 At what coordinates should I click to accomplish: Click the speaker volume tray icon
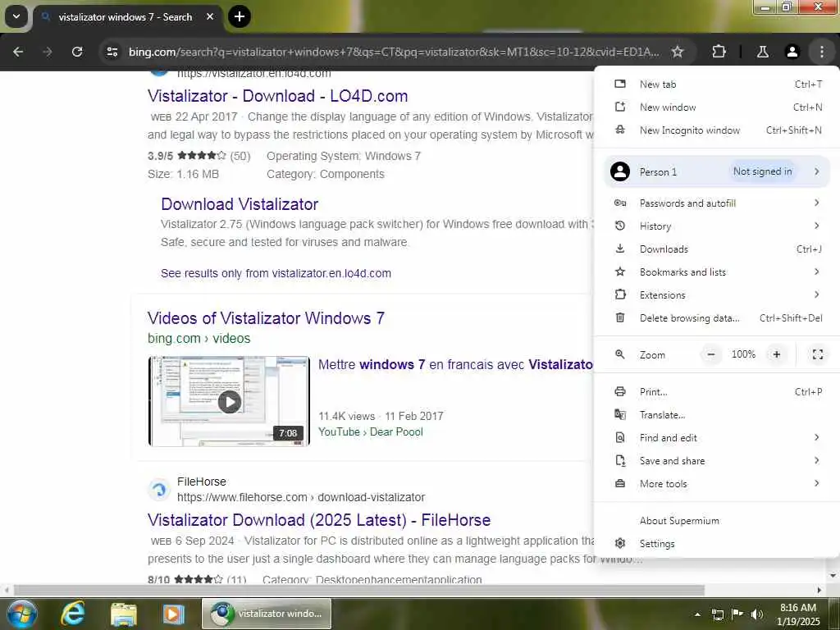[x=757, y=614]
